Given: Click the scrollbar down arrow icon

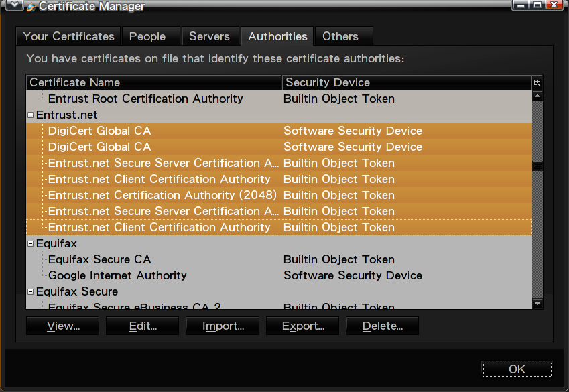Looking at the screenshot, I should click(538, 303).
